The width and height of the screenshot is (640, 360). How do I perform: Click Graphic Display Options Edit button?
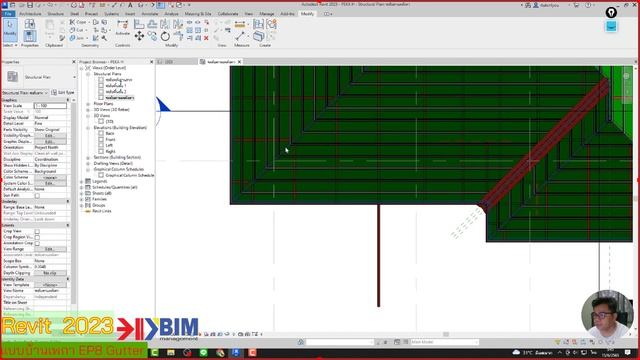tap(50, 142)
